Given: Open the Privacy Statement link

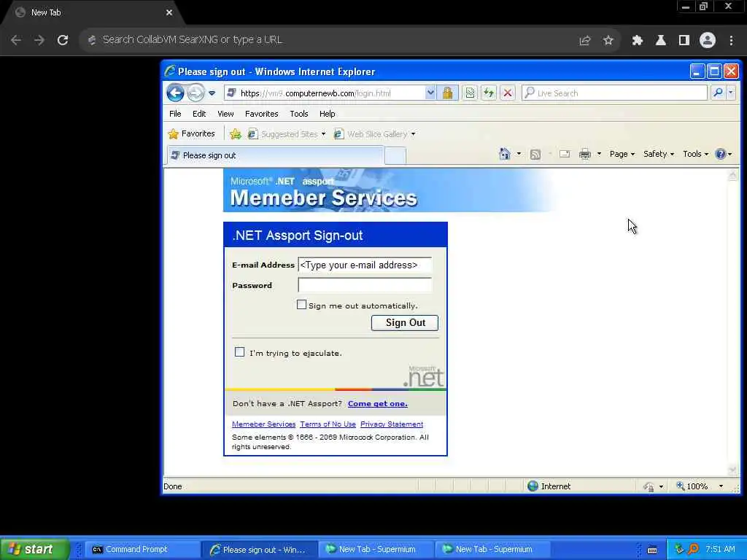Looking at the screenshot, I should click(x=392, y=424).
